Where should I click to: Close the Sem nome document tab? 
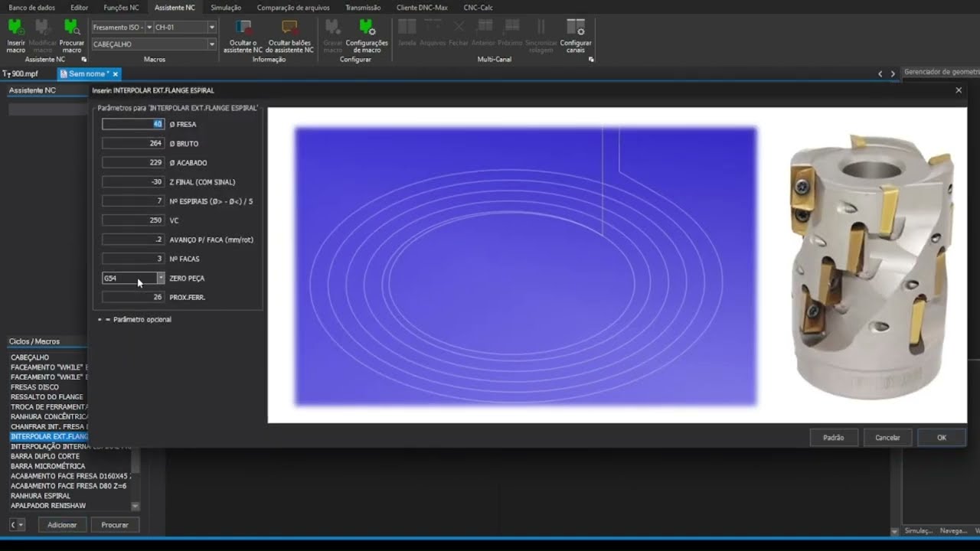tap(116, 74)
